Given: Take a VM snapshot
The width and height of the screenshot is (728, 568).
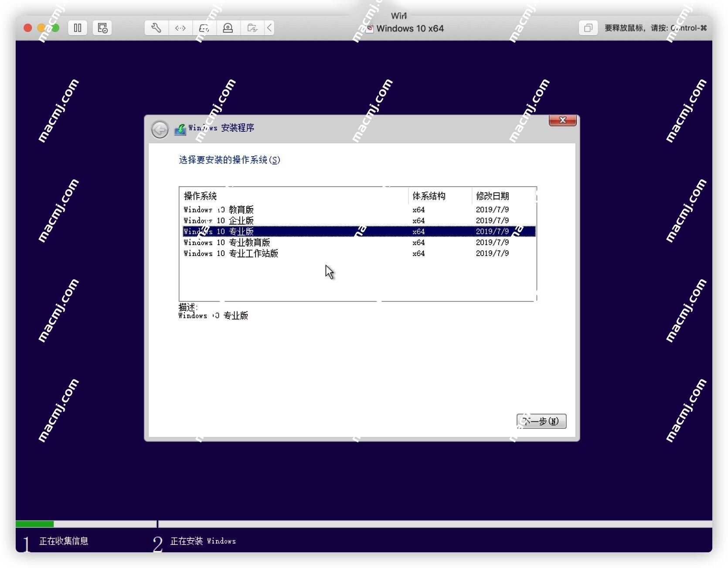Looking at the screenshot, I should 102,28.
